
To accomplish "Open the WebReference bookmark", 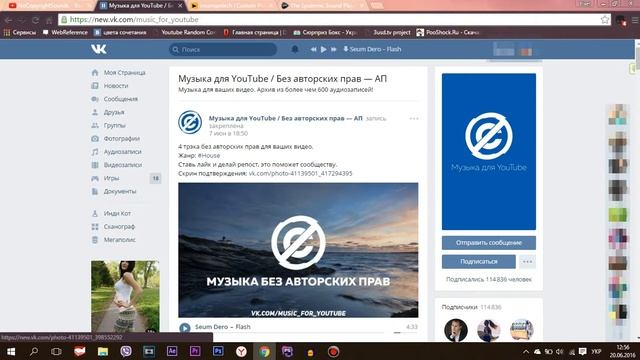I will pos(65,32).
